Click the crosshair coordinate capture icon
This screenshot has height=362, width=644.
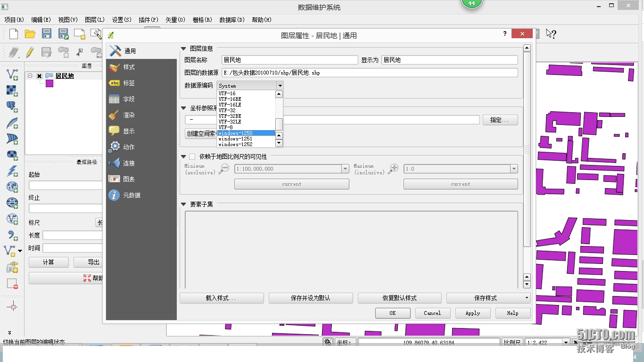pyautogui.click(x=13, y=307)
